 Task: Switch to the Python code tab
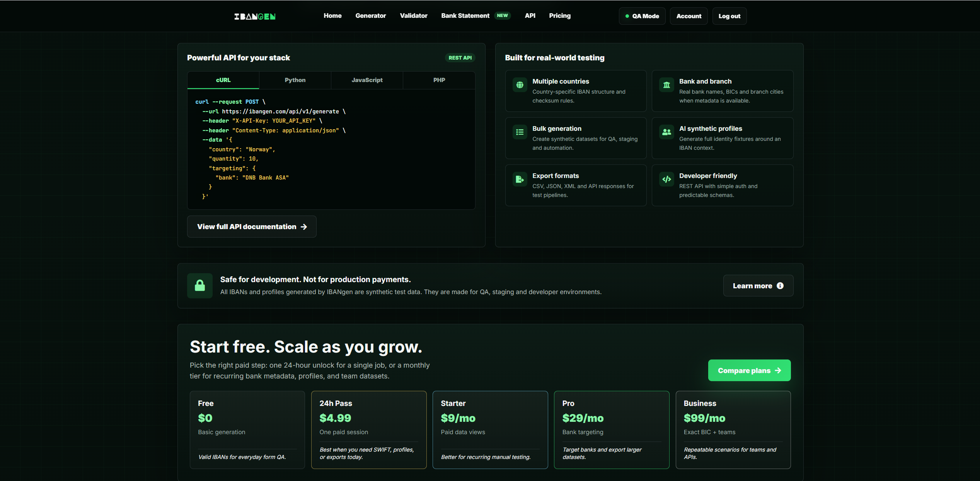tap(295, 80)
